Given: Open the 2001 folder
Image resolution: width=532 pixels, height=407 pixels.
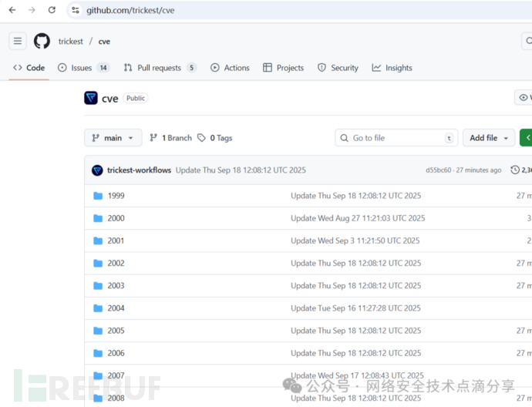Looking at the screenshot, I should [116, 240].
